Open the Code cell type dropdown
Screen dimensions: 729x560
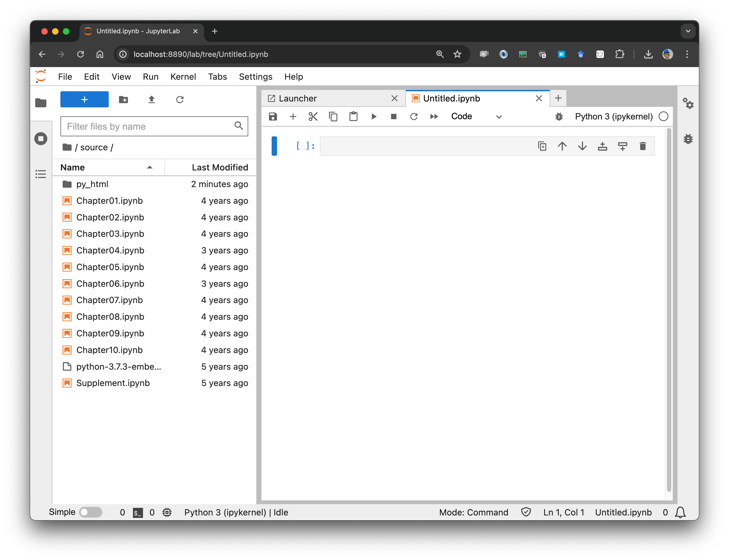click(476, 117)
